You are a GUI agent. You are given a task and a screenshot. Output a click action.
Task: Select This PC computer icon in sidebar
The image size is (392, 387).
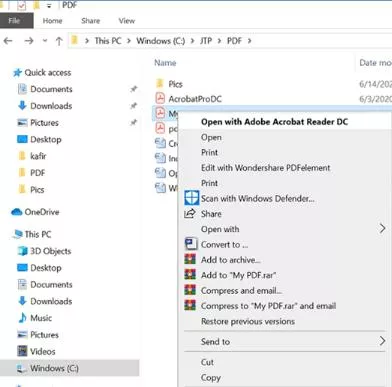pyautogui.click(x=17, y=234)
